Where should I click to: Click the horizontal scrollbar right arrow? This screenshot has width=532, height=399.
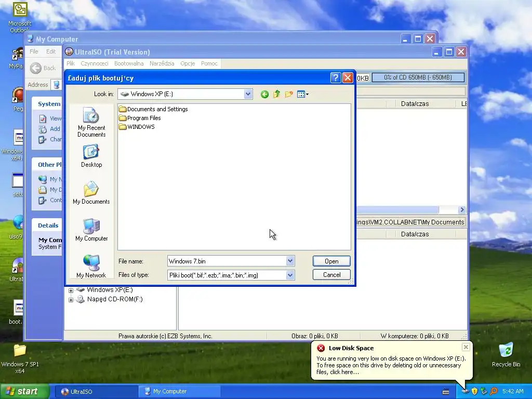click(x=462, y=210)
